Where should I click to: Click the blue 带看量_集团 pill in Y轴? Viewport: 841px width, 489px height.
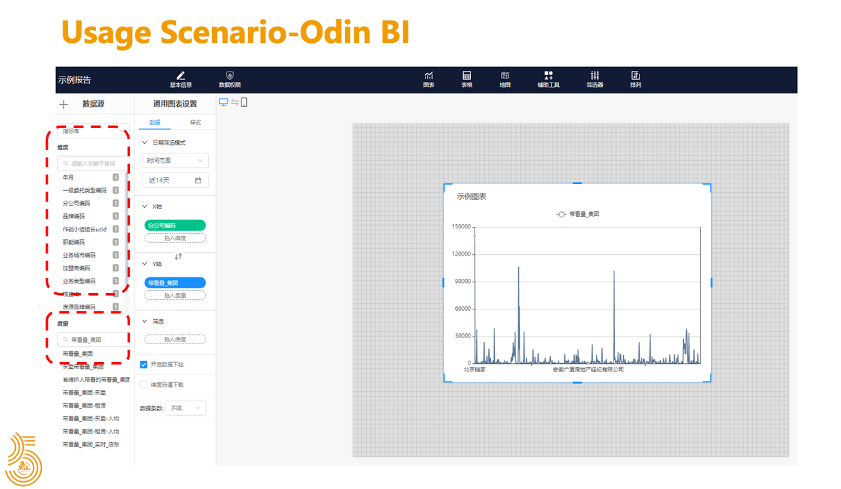pyautogui.click(x=175, y=283)
